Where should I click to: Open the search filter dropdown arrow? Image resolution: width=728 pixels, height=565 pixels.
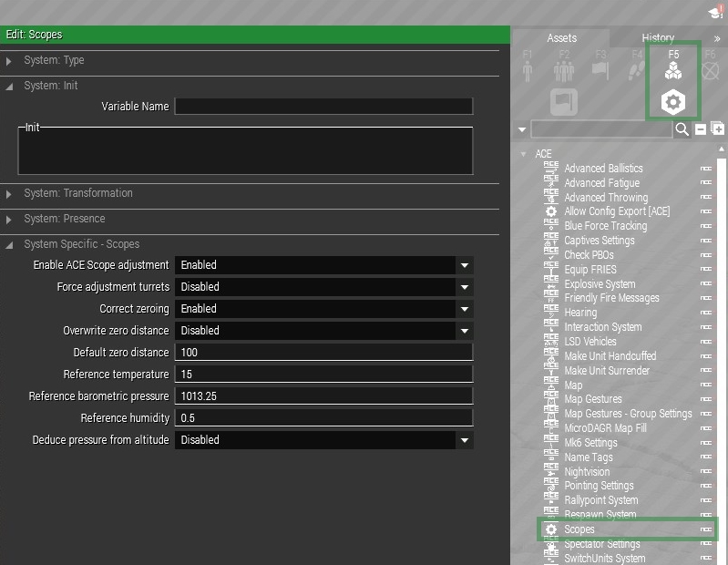coord(522,129)
